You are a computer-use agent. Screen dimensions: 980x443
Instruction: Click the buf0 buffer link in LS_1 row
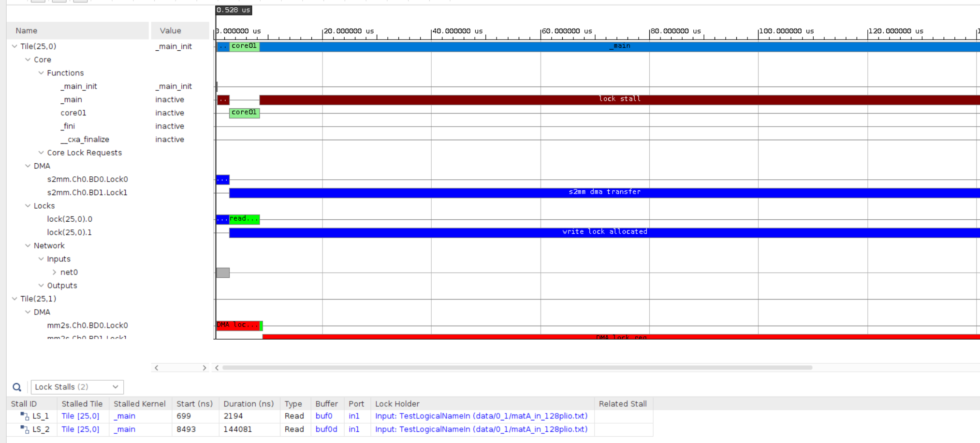[x=324, y=415]
